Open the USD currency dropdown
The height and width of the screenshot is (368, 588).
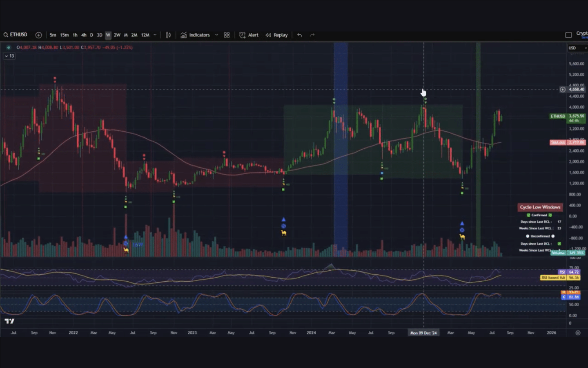click(577, 48)
